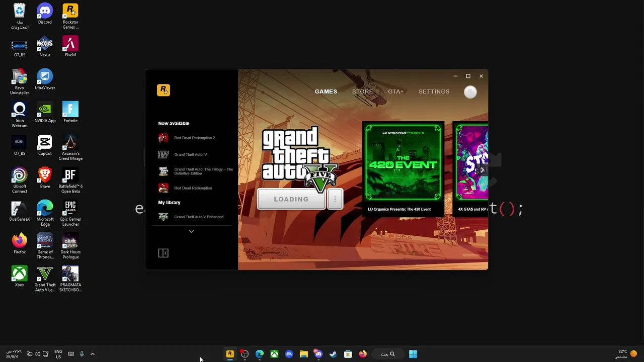Open the Recycle Bin desktop icon

point(19,16)
